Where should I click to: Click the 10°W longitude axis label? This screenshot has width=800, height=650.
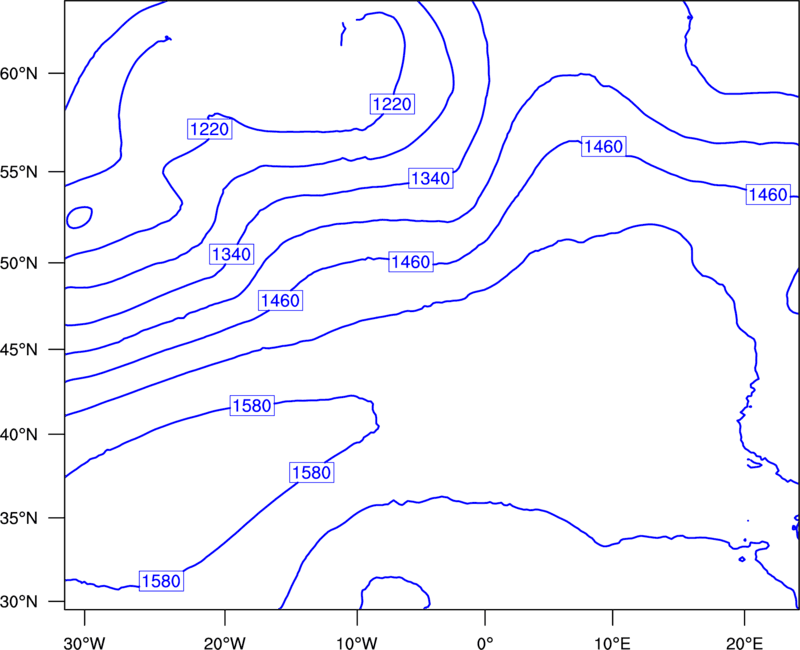click(x=357, y=643)
